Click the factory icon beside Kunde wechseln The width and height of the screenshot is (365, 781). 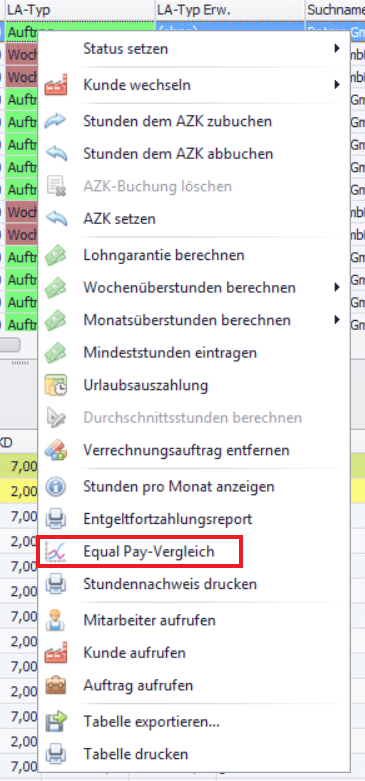[56, 85]
